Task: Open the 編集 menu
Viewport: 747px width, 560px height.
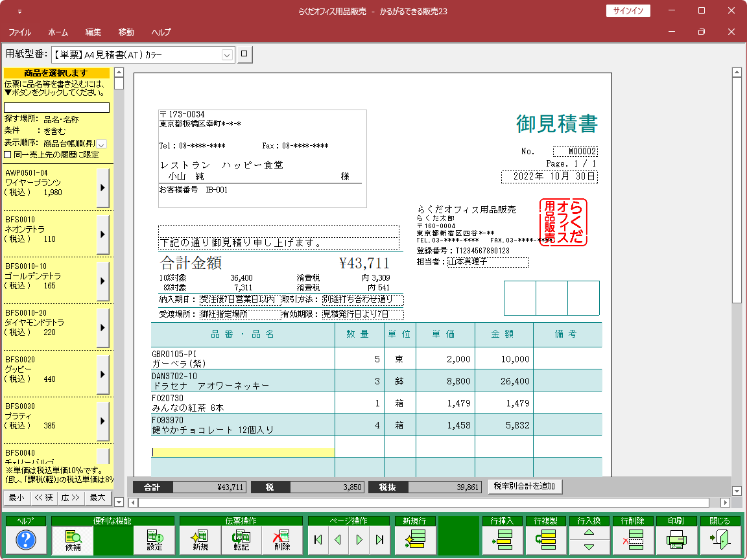Action: tap(93, 32)
